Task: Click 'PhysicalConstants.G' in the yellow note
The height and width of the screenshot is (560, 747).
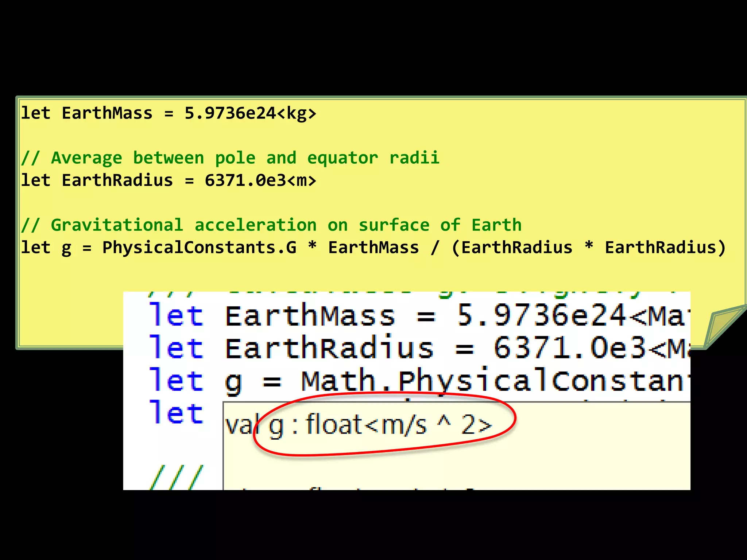Action: tap(199, 248)
